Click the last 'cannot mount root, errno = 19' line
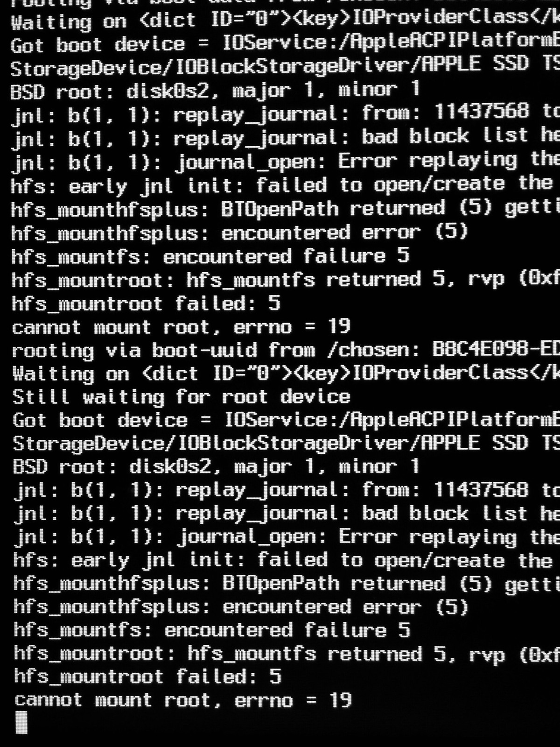Image resolution: width=560 pixels, height=747 pixels. tap(182, 700)
